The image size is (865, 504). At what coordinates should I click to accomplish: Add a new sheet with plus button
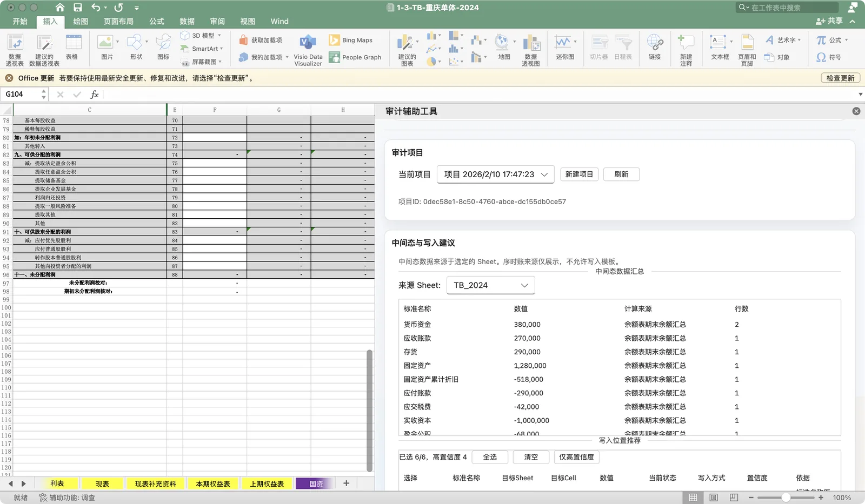[347, 483]
